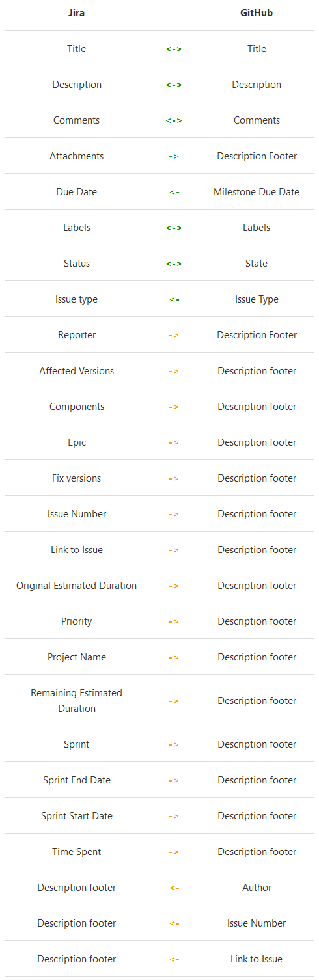319x980 pixels.
Task: Select the Milestone Due Date cell
Action: click(x=257, y=192)
